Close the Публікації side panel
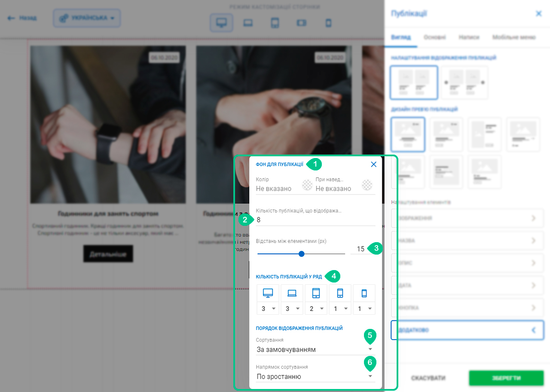Screen dimensions: 550x392 click(x=538, y=14)
